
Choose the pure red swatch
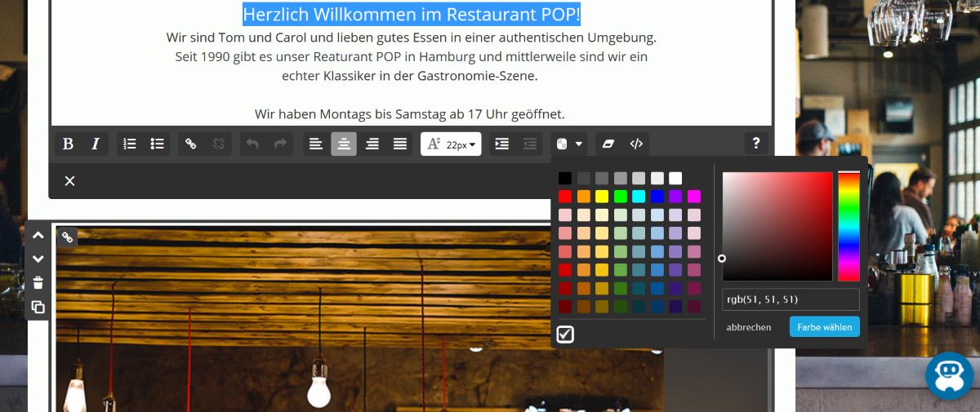(565, 197)
